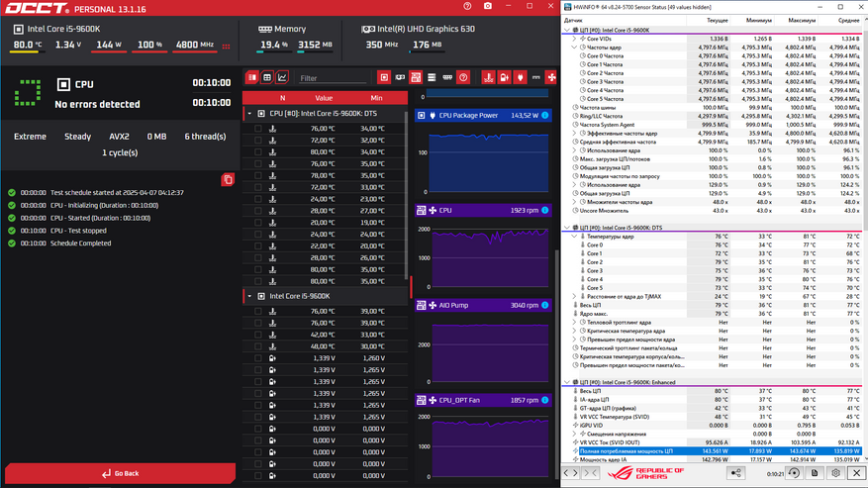Check the row with 24,00 °C and 23,00 °C min
Viewport: 868px width, 488px height.
tap(258, 199)
